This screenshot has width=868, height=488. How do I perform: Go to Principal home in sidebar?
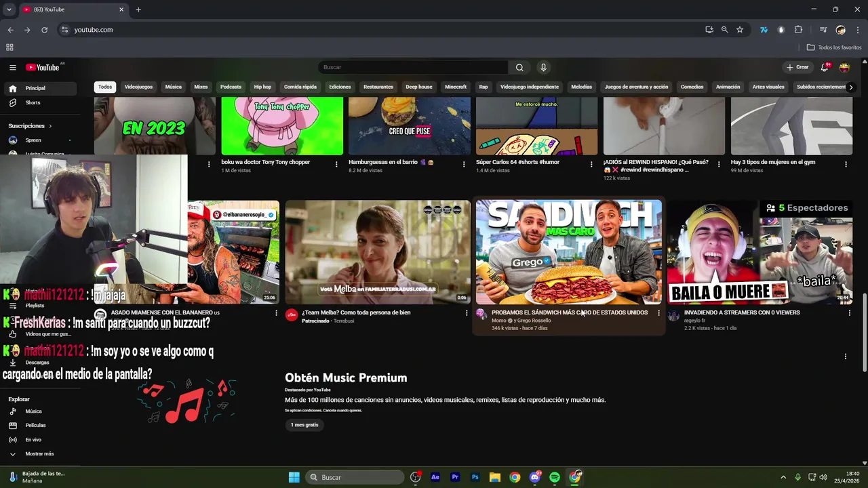point(40,88)
